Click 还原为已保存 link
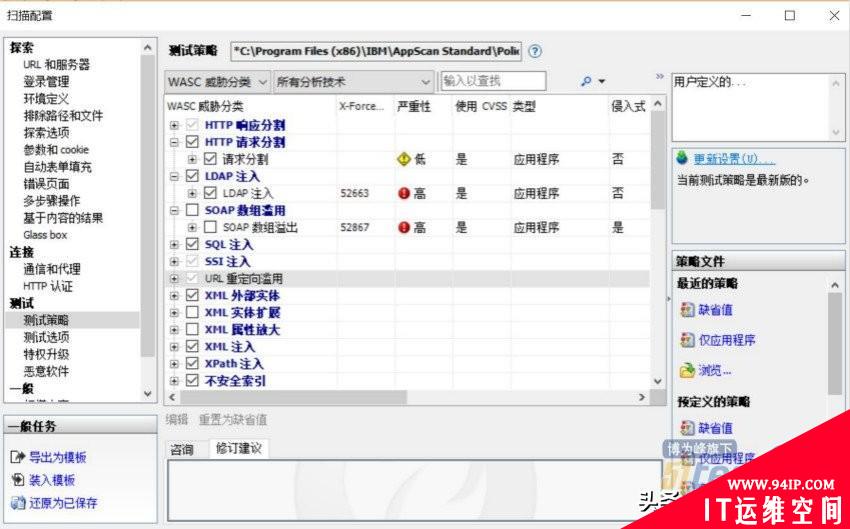Screen dimensions: 850x529 click(x=63, y=503)
